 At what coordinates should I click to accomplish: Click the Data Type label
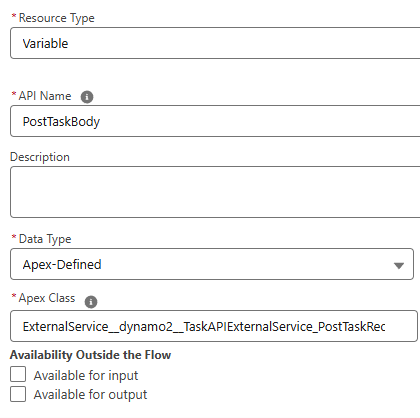(x=45, y=239)
